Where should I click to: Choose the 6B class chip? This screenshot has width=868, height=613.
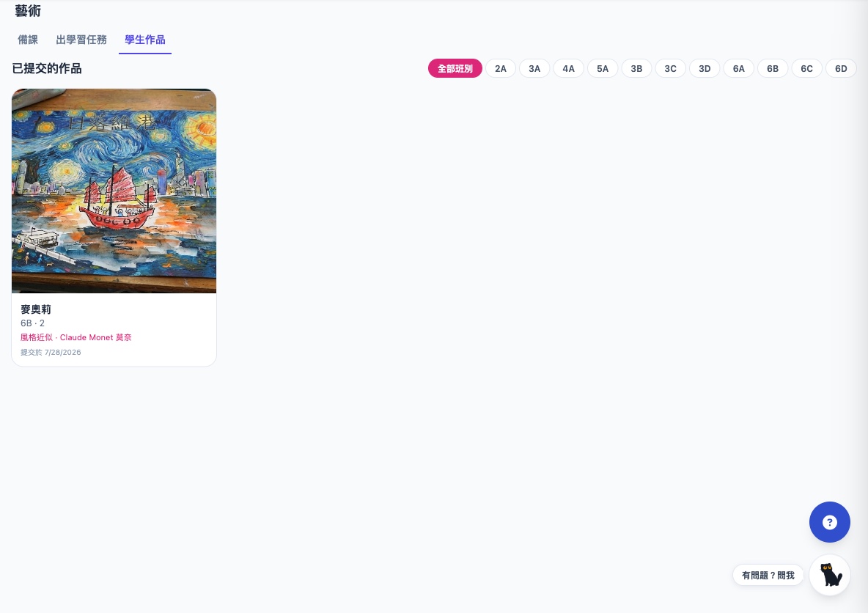772,69
